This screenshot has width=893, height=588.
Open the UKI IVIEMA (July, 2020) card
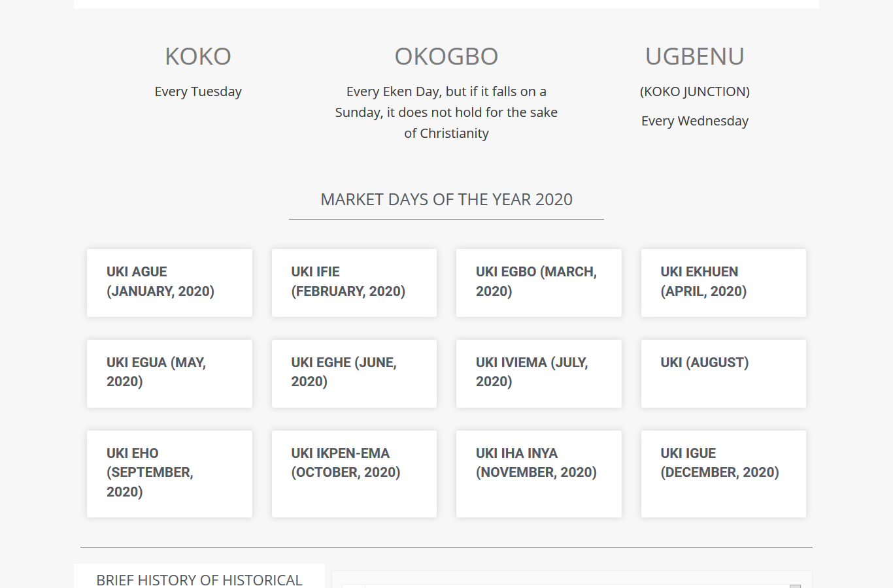[539, 373]
